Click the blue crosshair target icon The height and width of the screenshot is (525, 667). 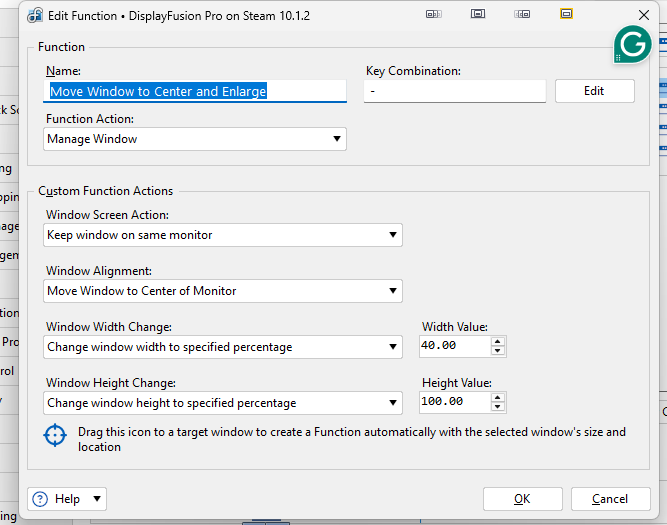55,436
